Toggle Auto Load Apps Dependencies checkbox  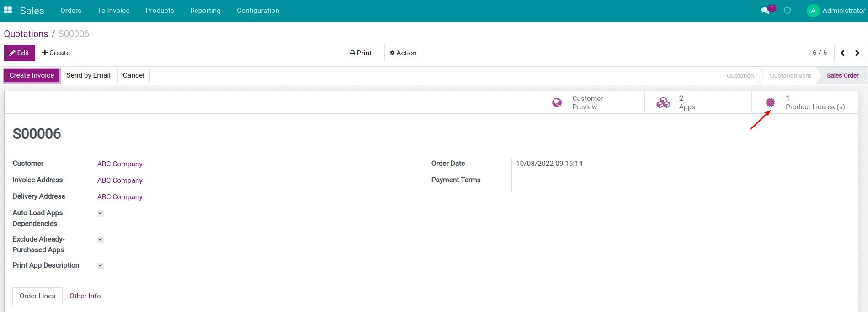point(101,213)
